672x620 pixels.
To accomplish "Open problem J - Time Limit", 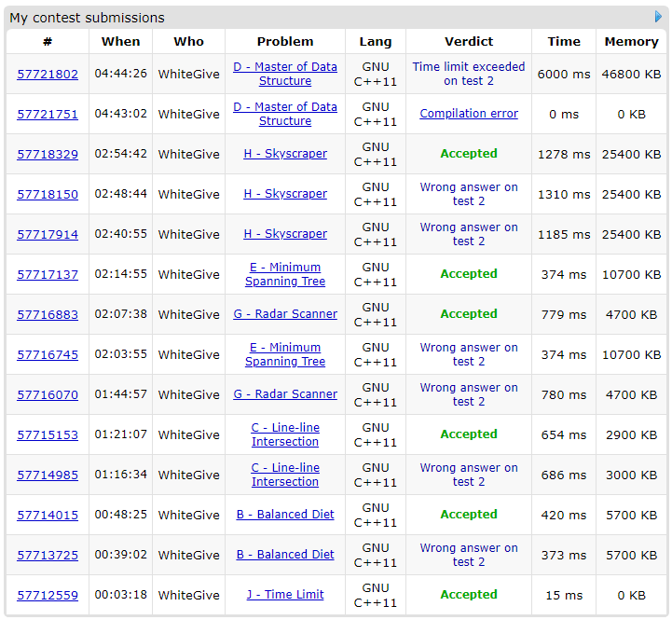I will pos(285,594).
